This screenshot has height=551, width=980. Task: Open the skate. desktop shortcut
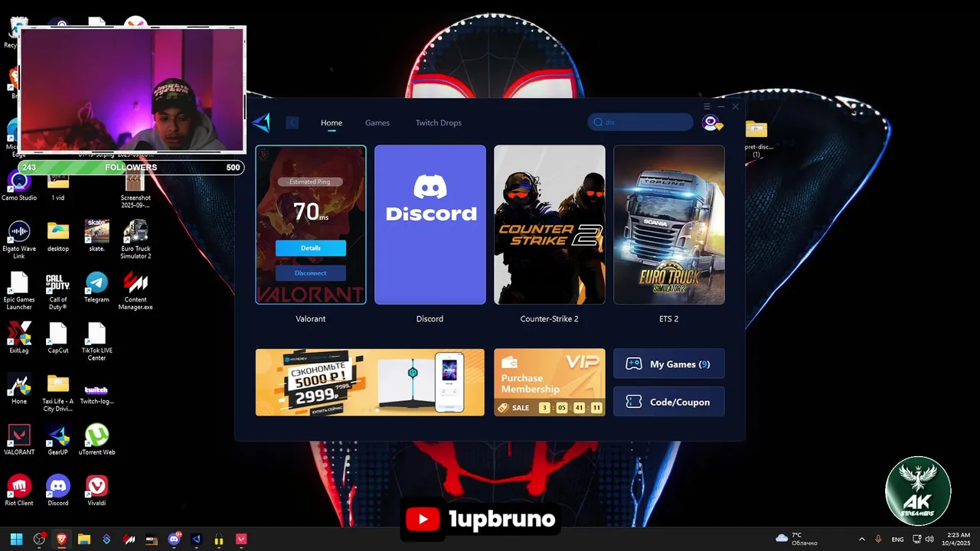tap(96, 236)
